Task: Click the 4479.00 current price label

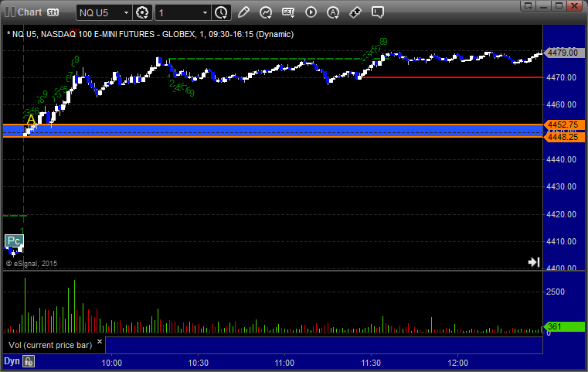Action: [563, 53]
